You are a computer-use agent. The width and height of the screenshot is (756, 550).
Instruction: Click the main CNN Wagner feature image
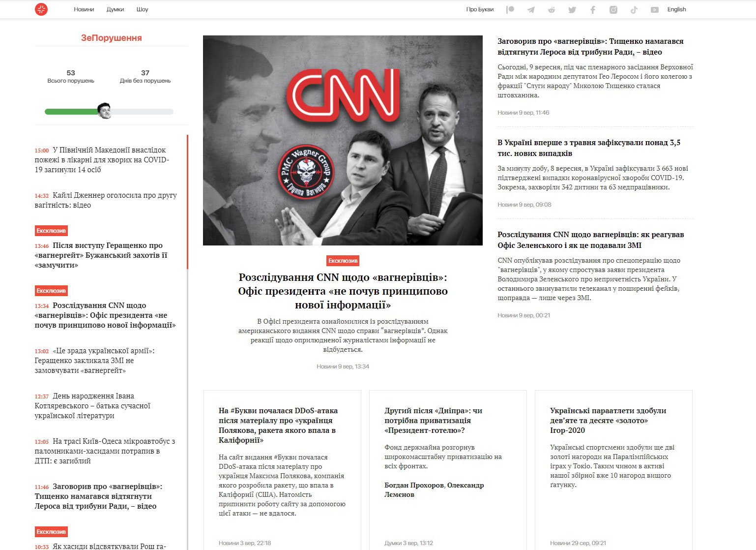click(x=343, y=140)
